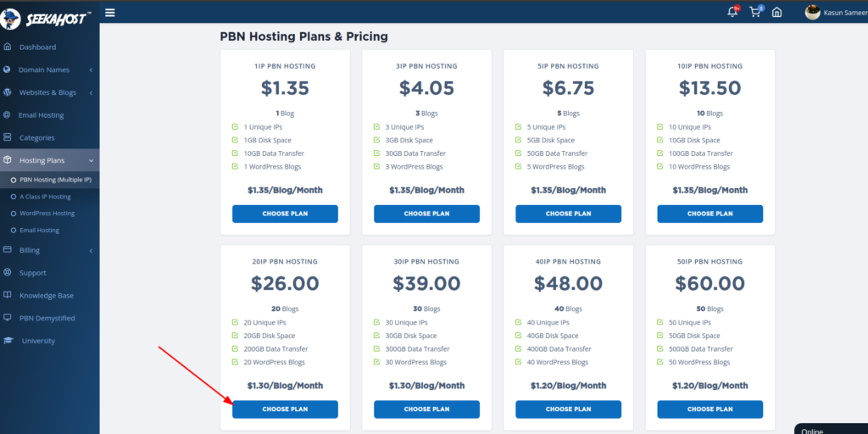
Task: Open the Knowledge Base menu item
Action: coord(47,296)
